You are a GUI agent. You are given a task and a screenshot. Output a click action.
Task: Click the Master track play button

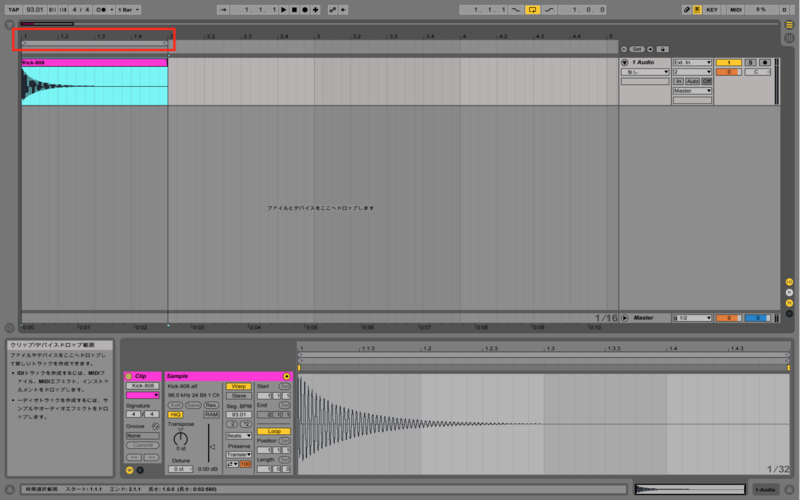point(624,318)
